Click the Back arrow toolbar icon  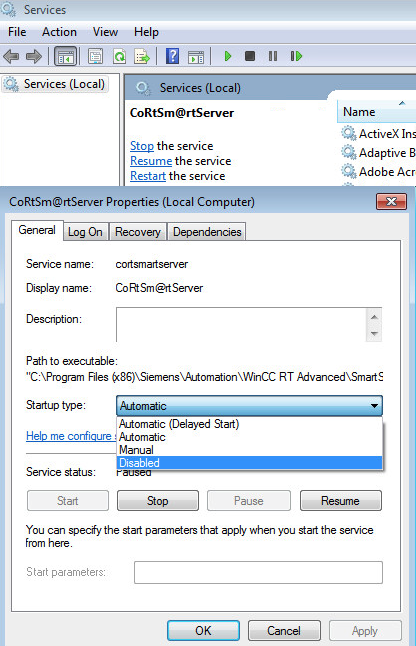click(x=11, y=56)
